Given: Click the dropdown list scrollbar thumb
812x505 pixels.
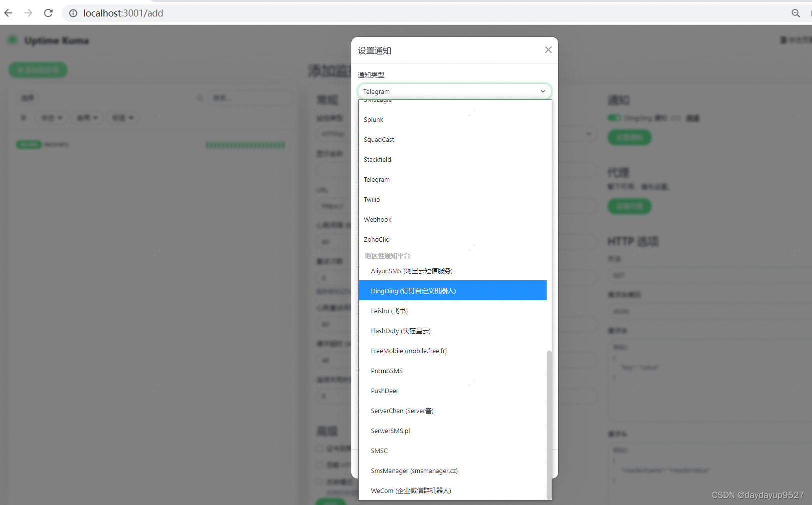Looking at the screenshot, I should pyautogui.click(x=549, y=425).
